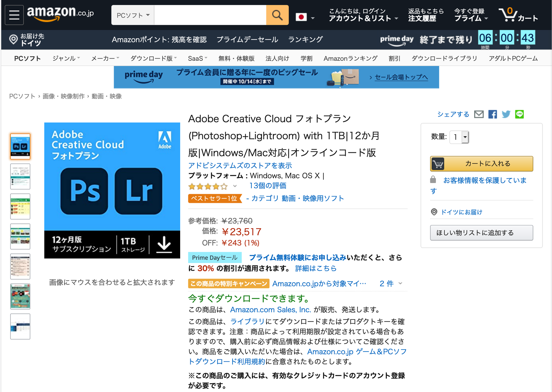Open 返品もこちら 注文履歴
Screen dimensions: 552x392
[426, 15]
